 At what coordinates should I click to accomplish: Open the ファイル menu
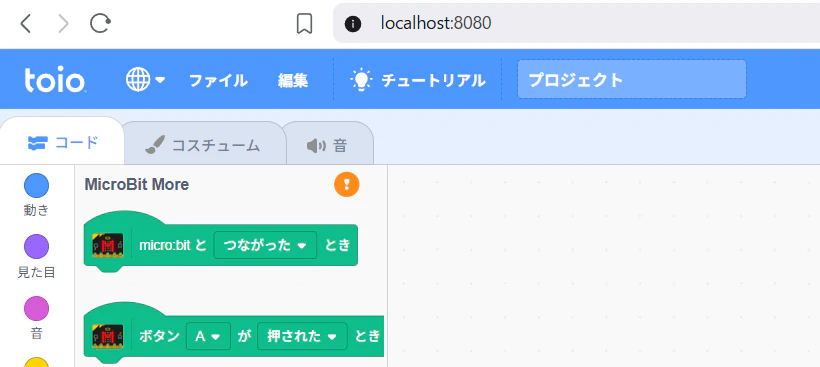click(x=218, y=81)
